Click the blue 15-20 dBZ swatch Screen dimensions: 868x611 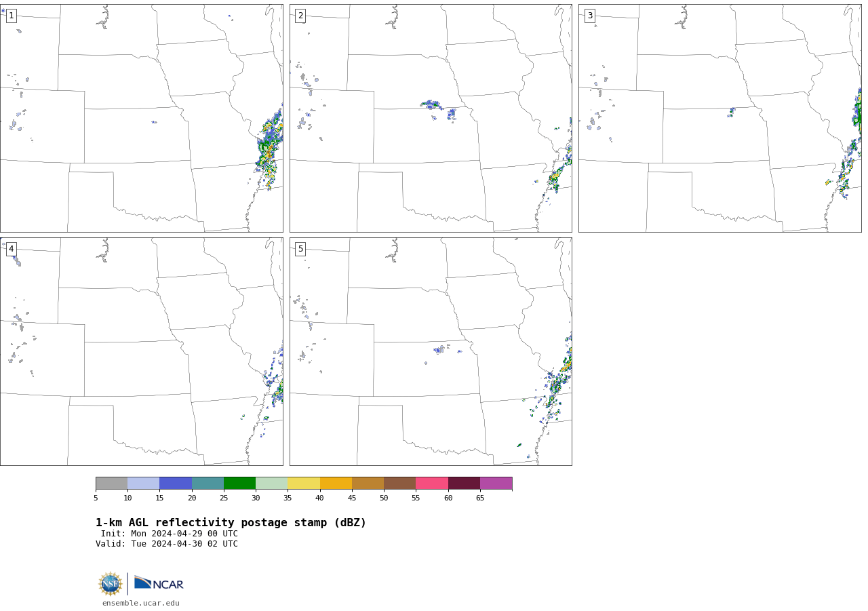point(176,483)
